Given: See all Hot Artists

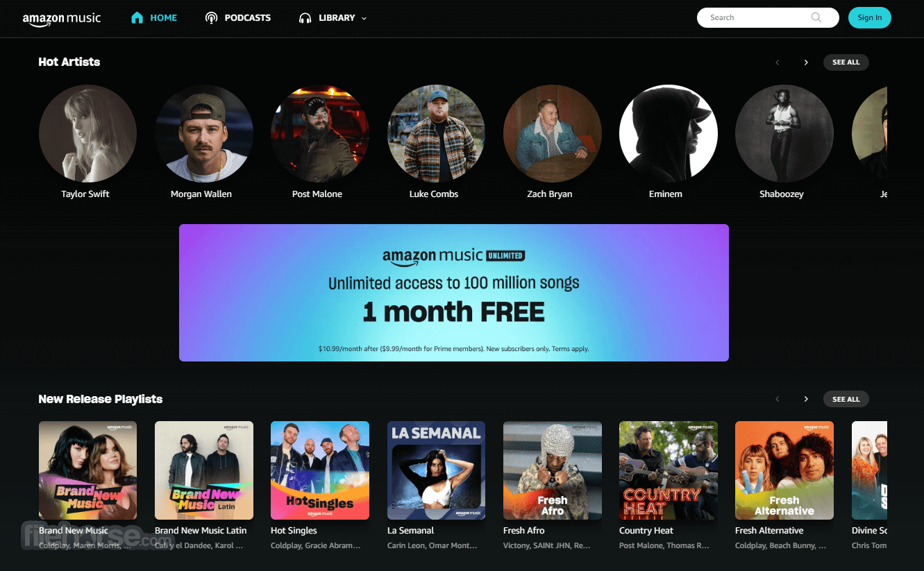Looking at the screenshot, I should 846,62.
